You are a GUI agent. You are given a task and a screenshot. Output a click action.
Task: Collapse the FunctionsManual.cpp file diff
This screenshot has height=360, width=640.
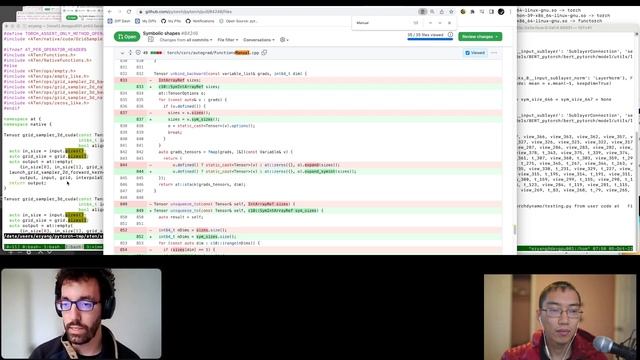tap(122, 53)
